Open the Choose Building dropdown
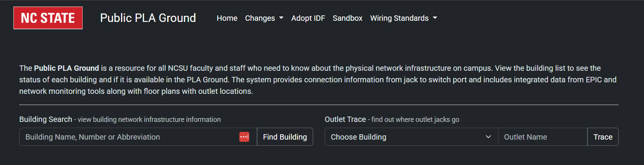 tap(407, 137)
